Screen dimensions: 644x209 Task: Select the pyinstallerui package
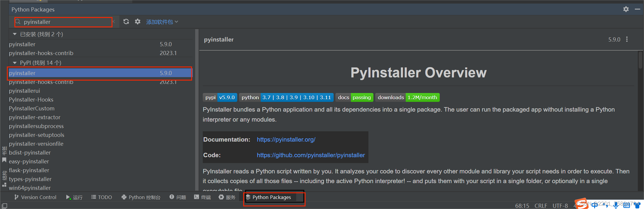[101, 91]
